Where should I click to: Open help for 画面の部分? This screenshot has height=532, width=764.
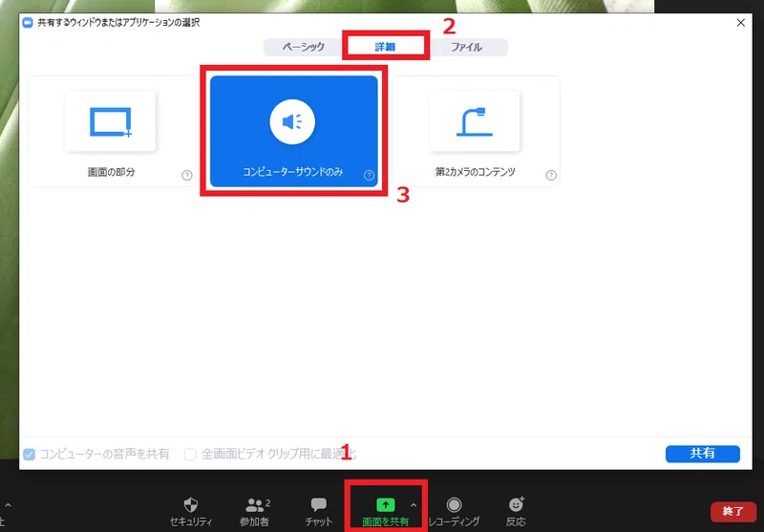coord(187,176)
